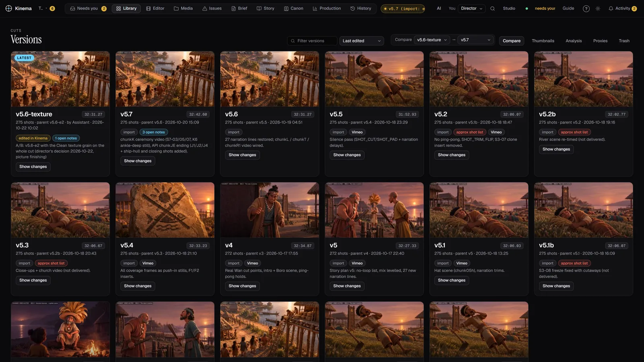Open the Canon section
644x362 pixels.
[x=293, y=8]
